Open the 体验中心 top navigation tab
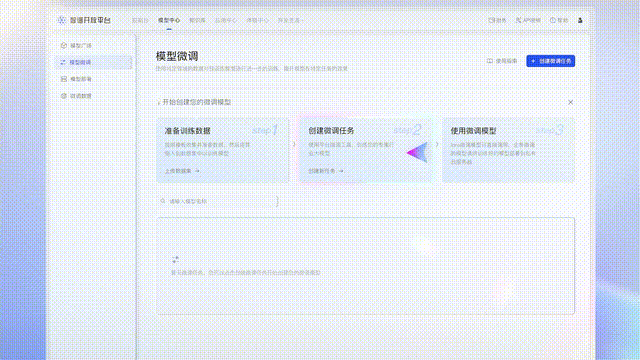The width and height of the screenshot is (640, 360). tap(257, 20)
